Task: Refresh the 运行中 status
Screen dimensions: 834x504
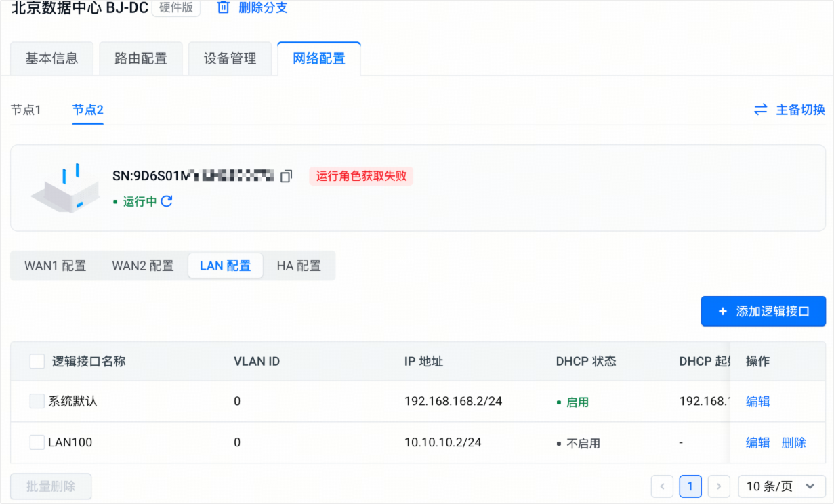Action: pyautogui.click(x=167, y=201)
